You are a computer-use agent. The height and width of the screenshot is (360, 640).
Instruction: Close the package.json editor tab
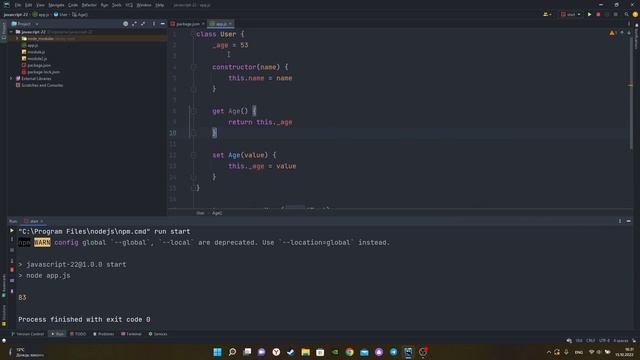click(203, 24)
